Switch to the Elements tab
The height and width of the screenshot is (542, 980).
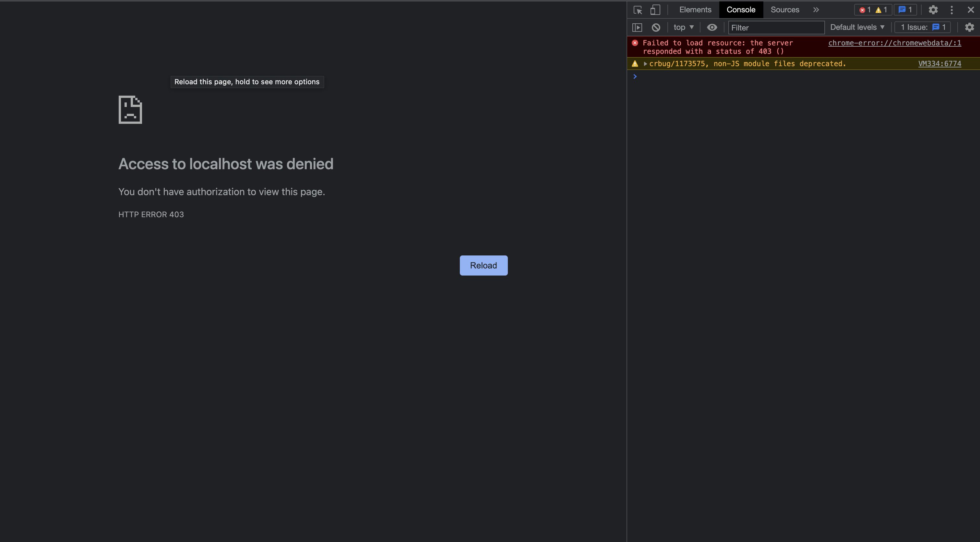click(x=695, y=9)
